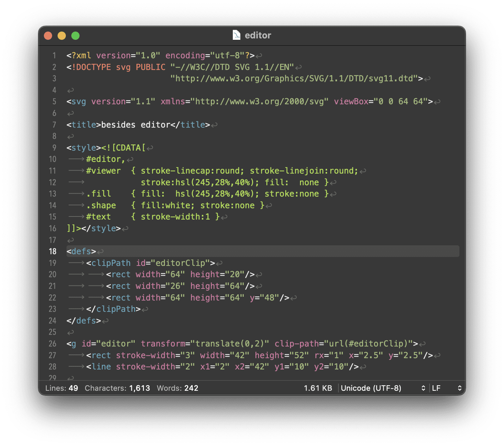Click the closing </clipPath> tag
The image size is (504, 446).
(113, 309)
